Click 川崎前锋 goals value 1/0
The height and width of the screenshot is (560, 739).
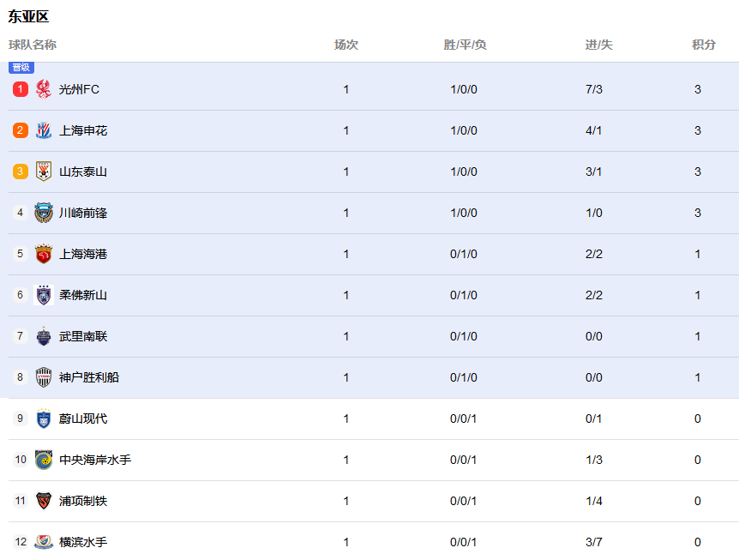[x=594, y=213]
